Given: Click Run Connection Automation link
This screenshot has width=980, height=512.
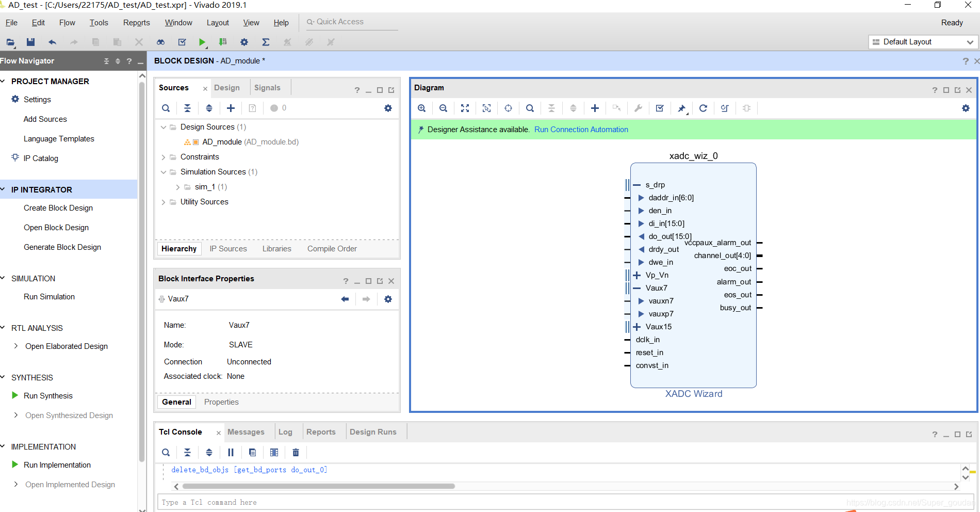Looking at the screenshot, I should pos(581,130).
